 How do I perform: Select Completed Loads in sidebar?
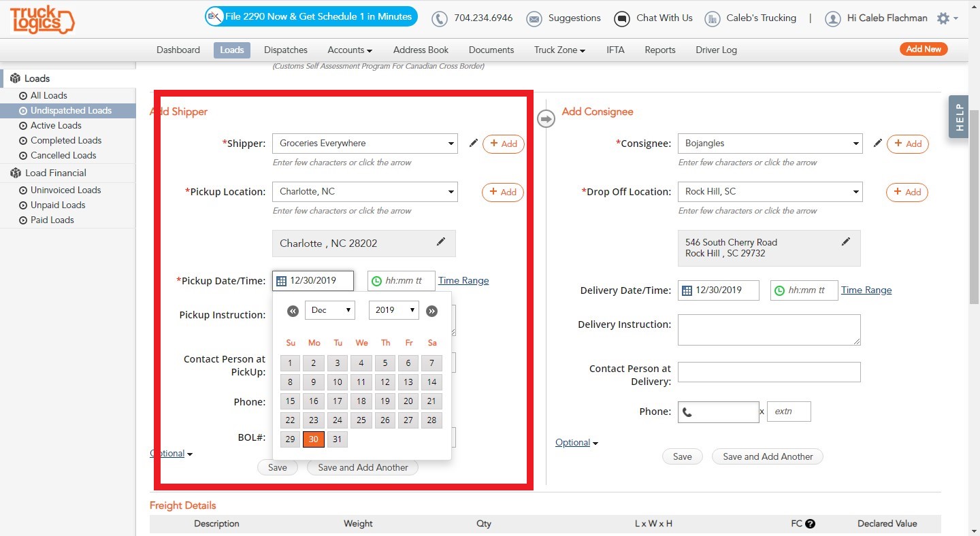[66, 141]
